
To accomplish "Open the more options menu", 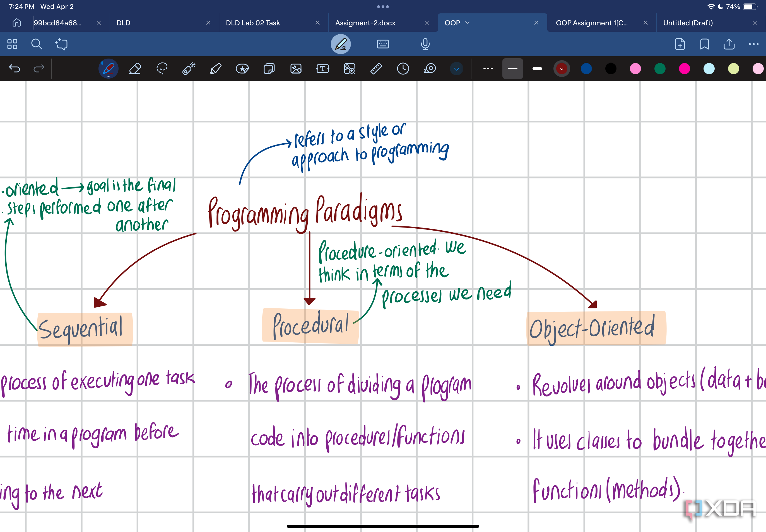I will (753, 44).
